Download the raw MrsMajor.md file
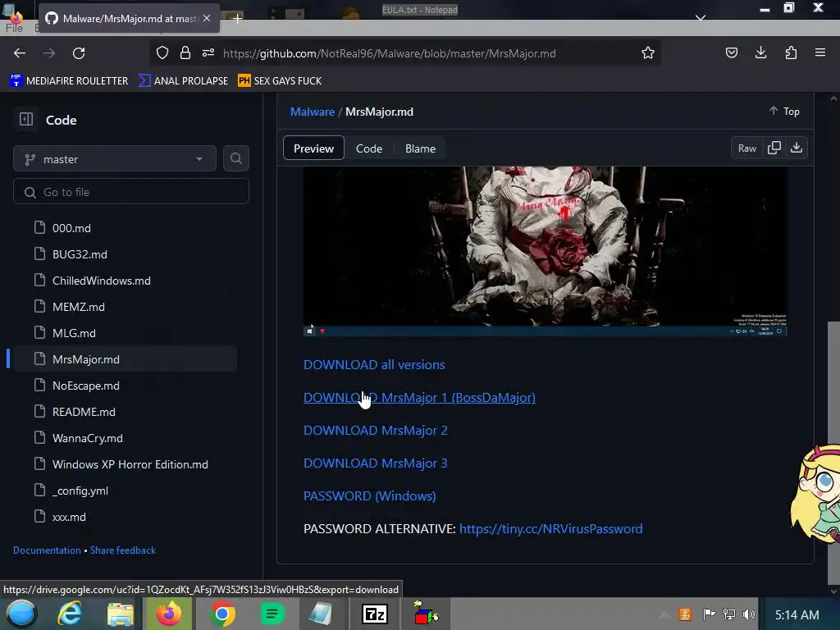Viewport: 840px width, 630px height. [x=797, y=148]
